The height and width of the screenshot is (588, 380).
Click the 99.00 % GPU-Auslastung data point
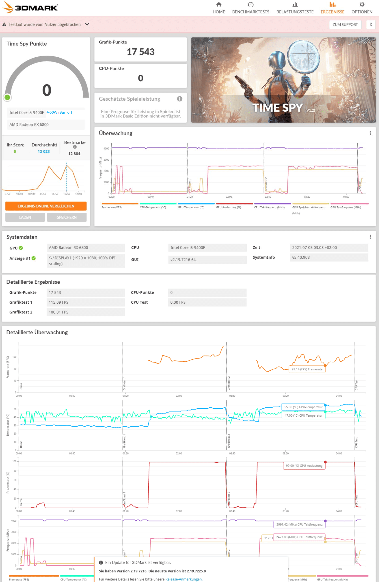pos(326,462)
